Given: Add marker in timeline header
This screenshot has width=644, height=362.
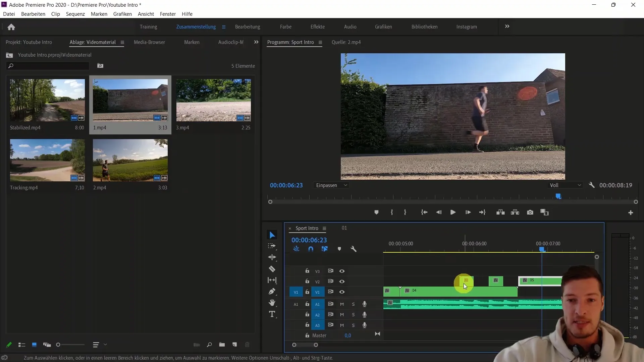Looking at the screenshot, I should [339, 249].
